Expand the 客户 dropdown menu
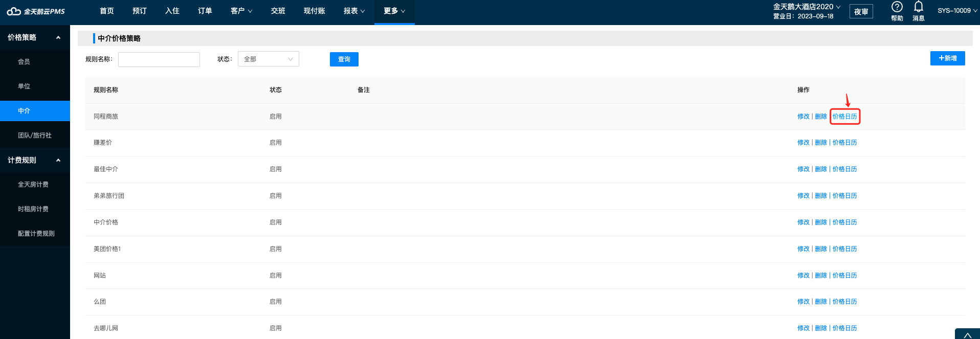The height and width of the screenshot is (339, 980). click(241, 11)
